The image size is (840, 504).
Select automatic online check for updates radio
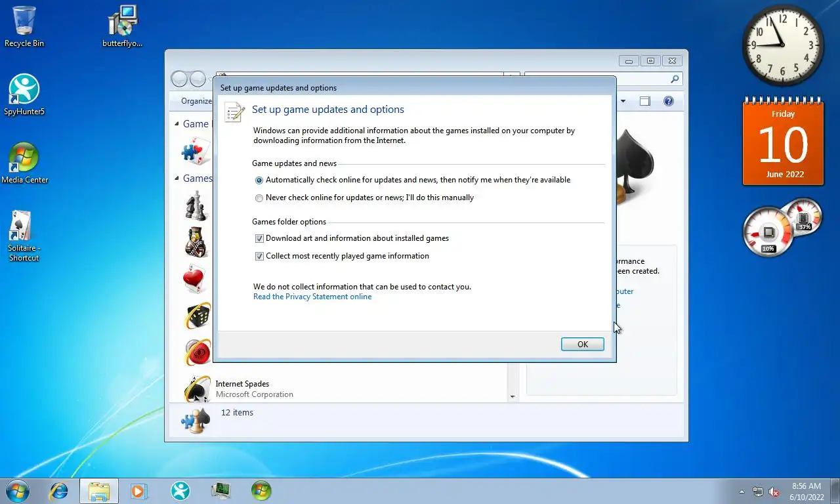point(259,180)
